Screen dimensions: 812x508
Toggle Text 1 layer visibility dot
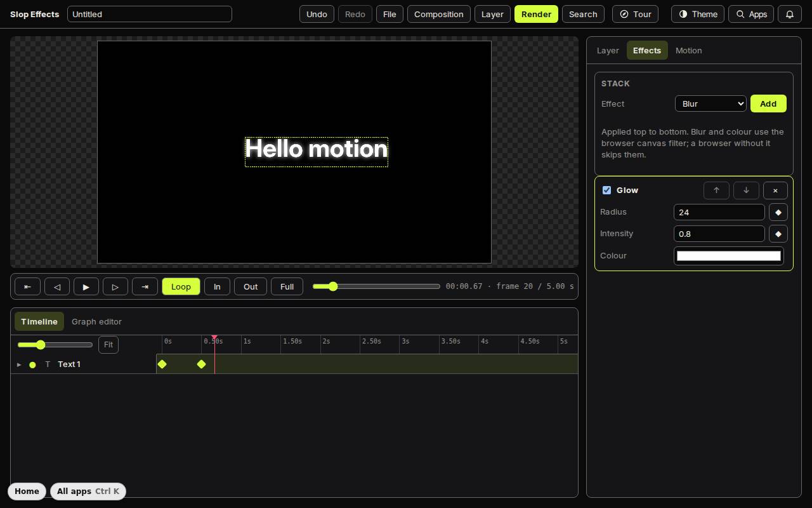pos(32,364)
